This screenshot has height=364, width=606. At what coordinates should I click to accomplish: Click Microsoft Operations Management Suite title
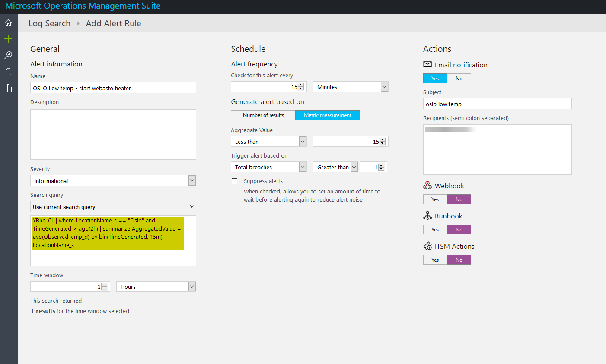(83, 6)
